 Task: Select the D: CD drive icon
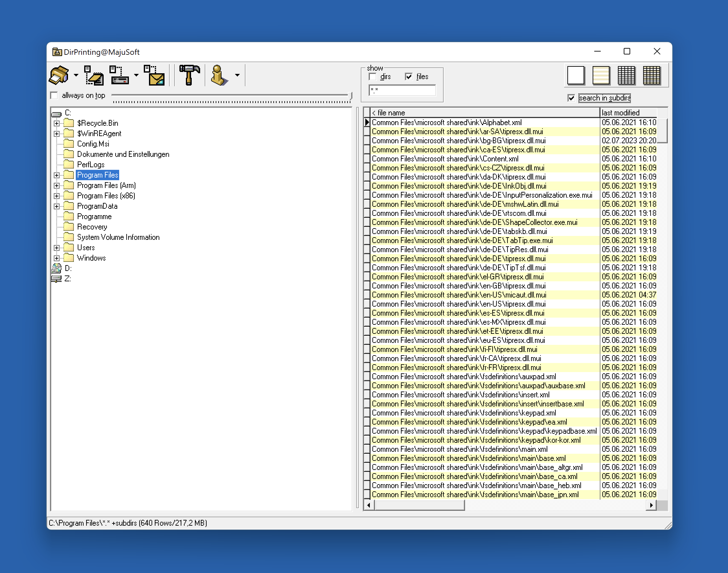tap(57, 268)
